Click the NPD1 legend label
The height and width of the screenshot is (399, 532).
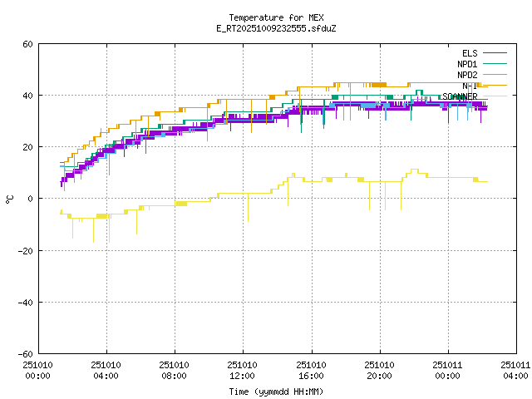pyautogui.click(x=467, y=64)
